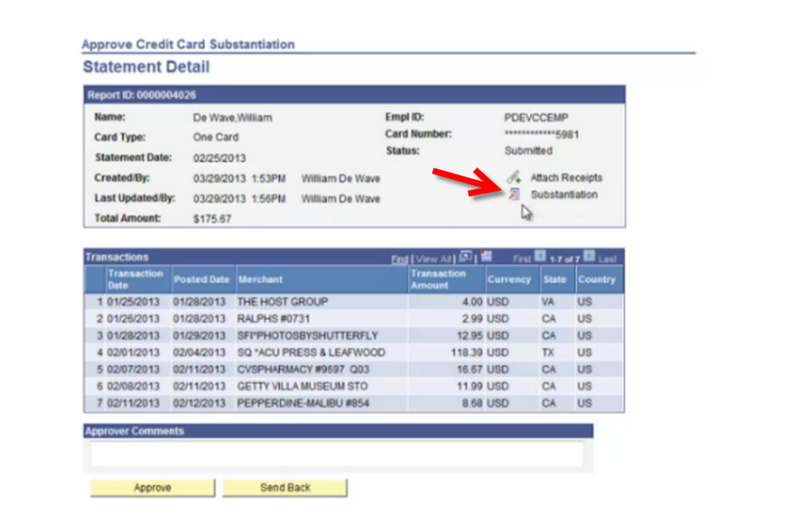Sort by Transaction Amount column header
The image size is (794, 529).
click(x=438, y=279)
